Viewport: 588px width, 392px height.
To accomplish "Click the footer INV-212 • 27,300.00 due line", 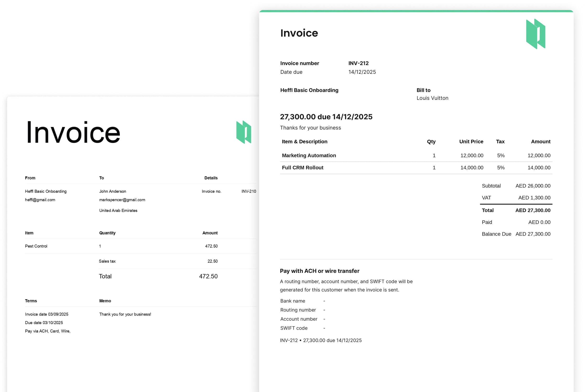I will [x=321, y=340].
